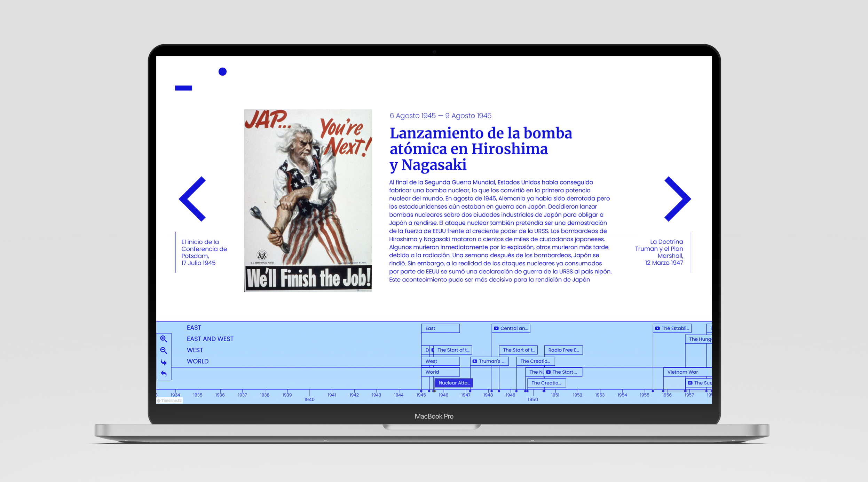The image size is (868, 482).
Task: Click the forward curved arrow timeline icon
Action: pos(164,362)
